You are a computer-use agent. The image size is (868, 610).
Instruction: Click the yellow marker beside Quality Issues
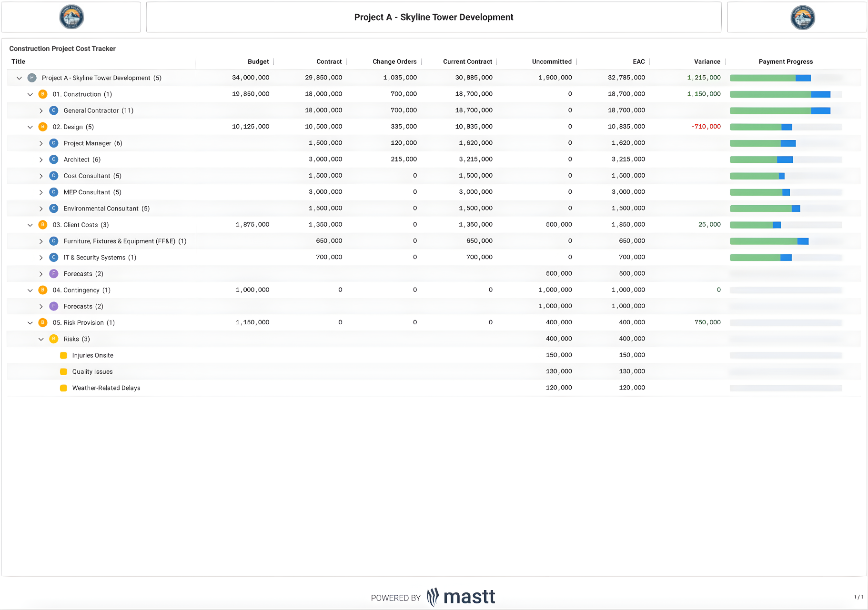click(x=64, y=371)
